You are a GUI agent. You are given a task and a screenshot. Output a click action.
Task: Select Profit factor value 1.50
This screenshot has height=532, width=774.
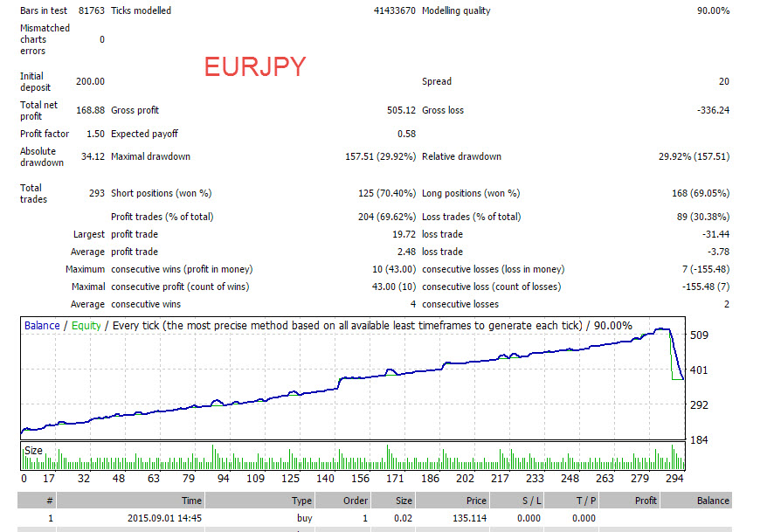95,134
